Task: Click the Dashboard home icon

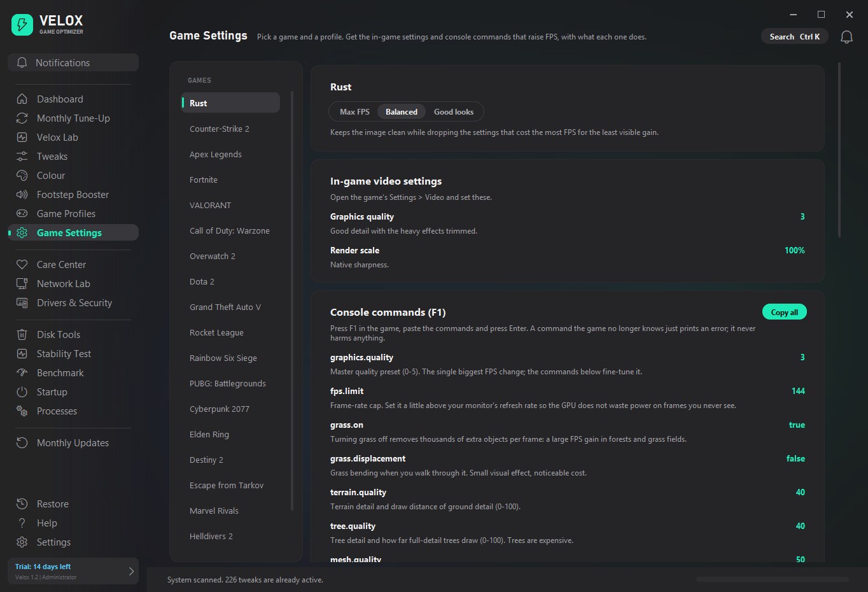Action: coord(22,99)
